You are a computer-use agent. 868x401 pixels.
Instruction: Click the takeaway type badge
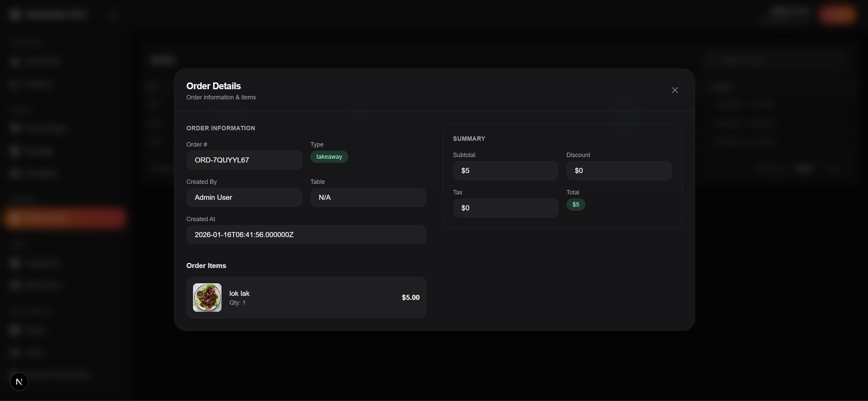(x=329, y=157)
